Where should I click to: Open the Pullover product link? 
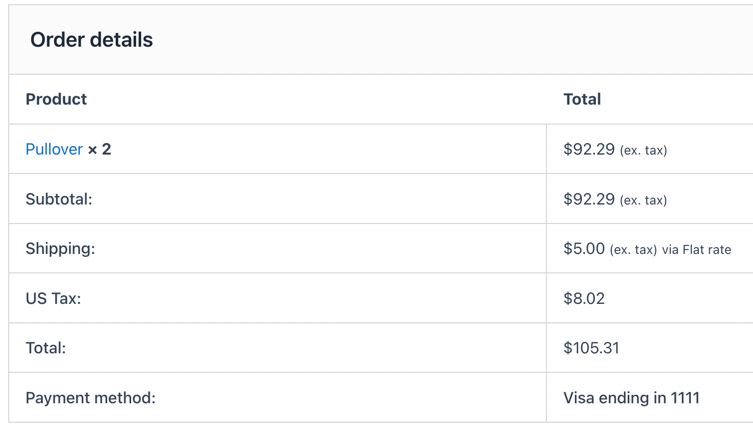click(x=54, y=149)
